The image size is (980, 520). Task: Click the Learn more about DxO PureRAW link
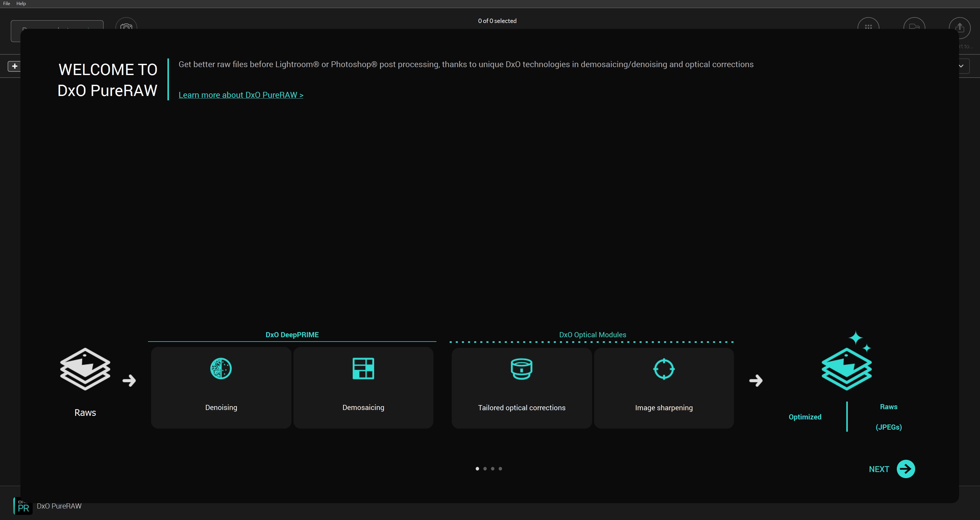tap(240, 95)
